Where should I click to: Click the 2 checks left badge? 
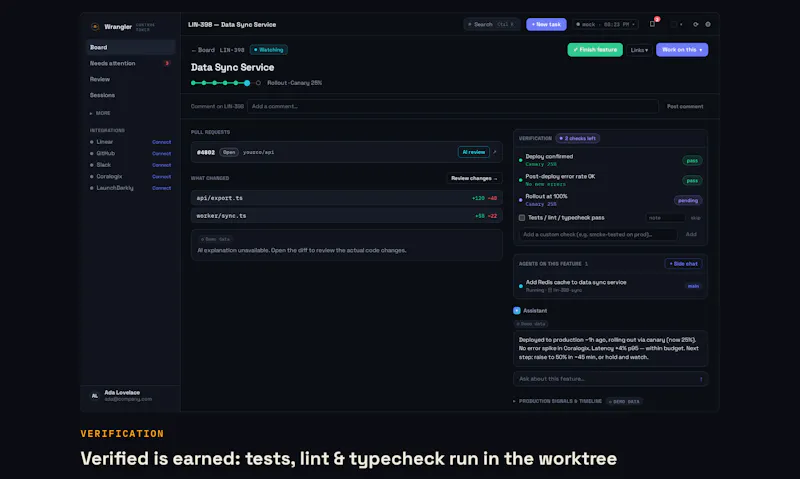578,138
